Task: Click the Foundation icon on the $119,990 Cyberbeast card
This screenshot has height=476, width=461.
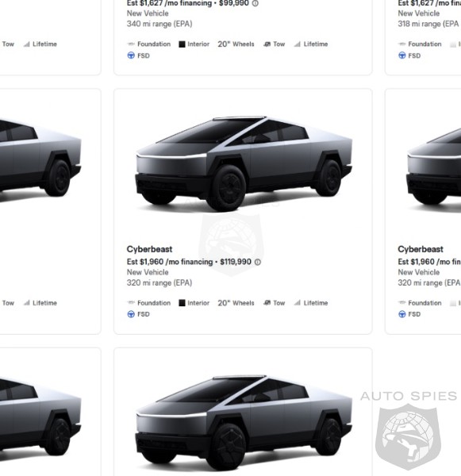Action: tap(131, 302)
